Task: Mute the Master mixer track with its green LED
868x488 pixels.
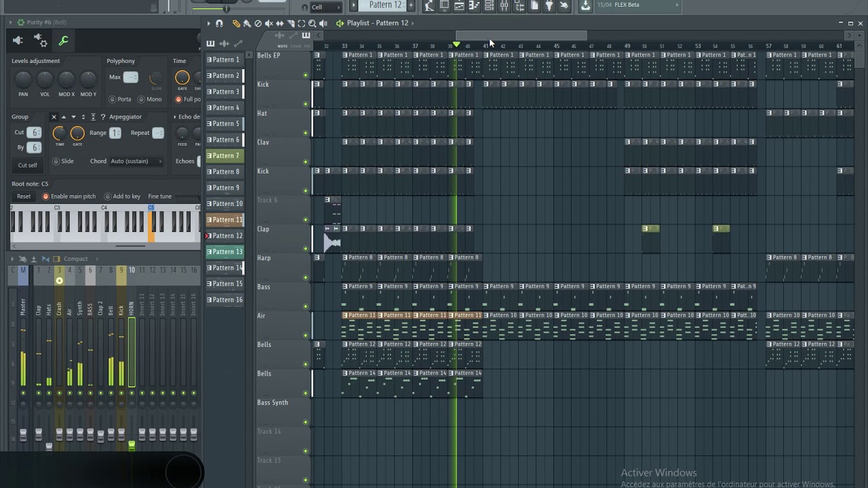Action: click(x=23, y=393)
